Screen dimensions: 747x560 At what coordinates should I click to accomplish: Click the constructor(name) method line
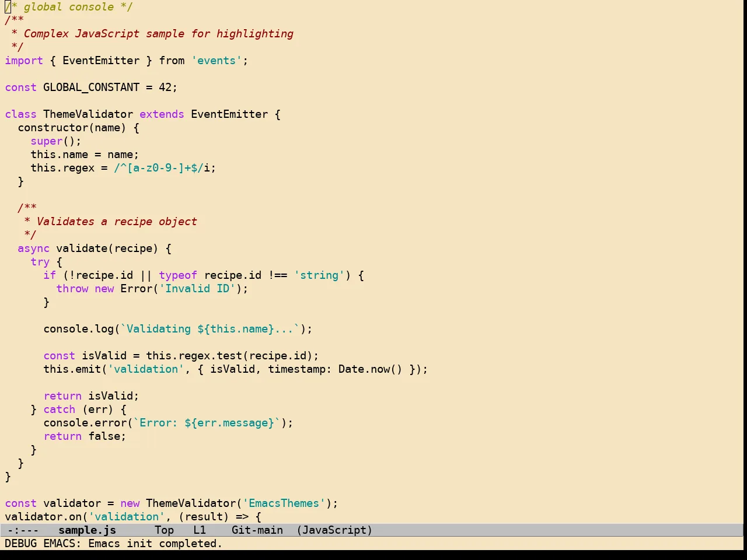pos(78,128)
